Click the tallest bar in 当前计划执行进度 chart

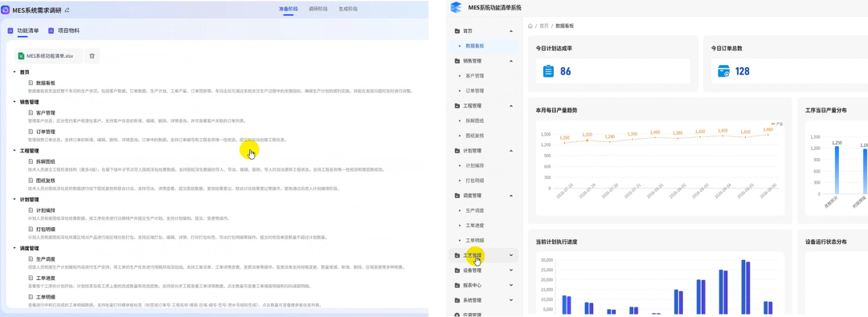pos(743,287)
